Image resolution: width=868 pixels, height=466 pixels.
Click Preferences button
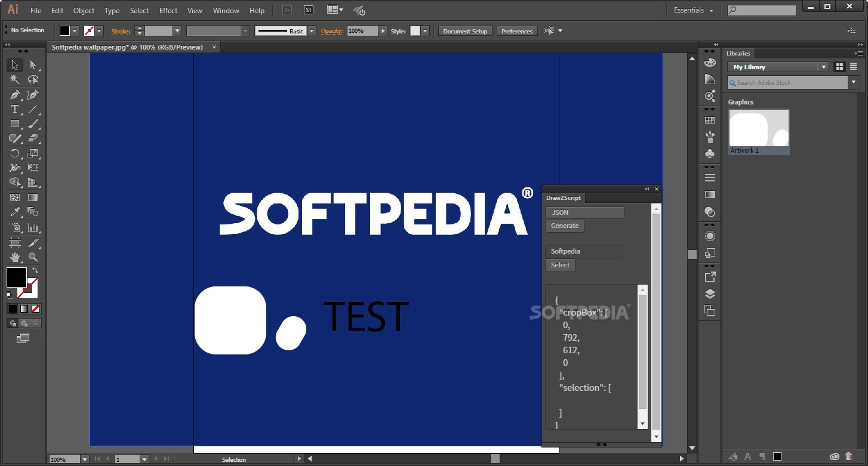click(x=517, y=31)
